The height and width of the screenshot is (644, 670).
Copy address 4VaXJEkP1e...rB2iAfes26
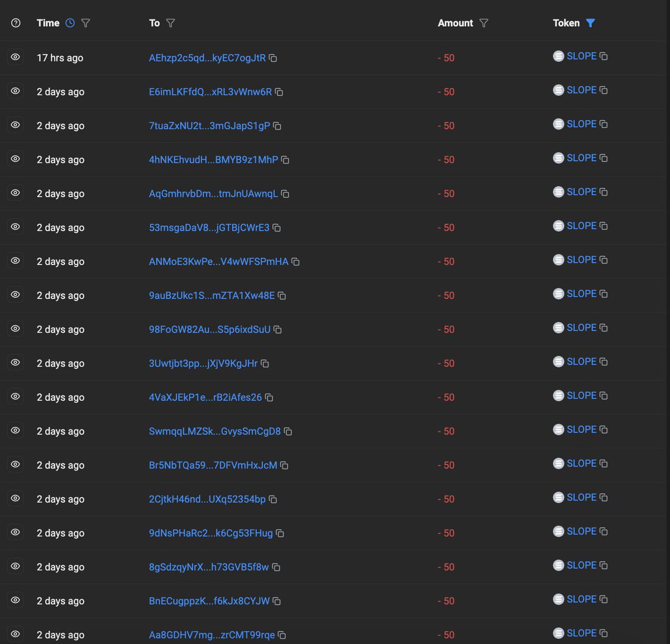coord(269,398)
